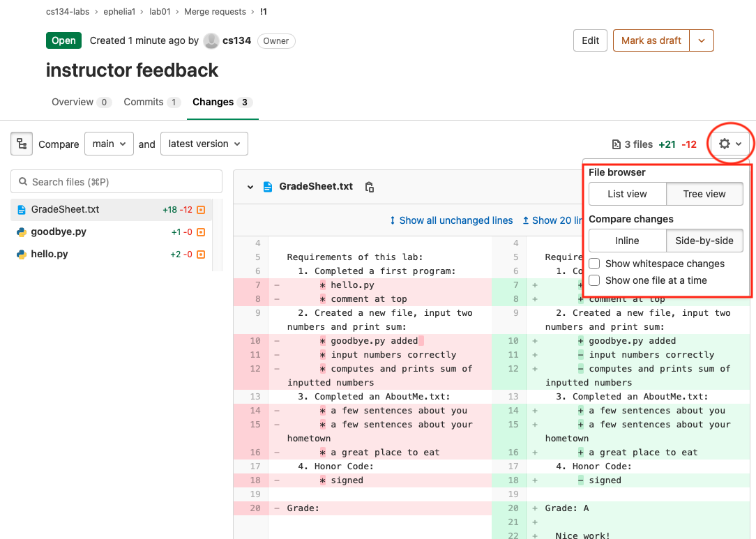Open Merge requests breadcrumb link
The height and width of the screenshot is (539, 756).
pyautogui.click(x=215, y=12)
